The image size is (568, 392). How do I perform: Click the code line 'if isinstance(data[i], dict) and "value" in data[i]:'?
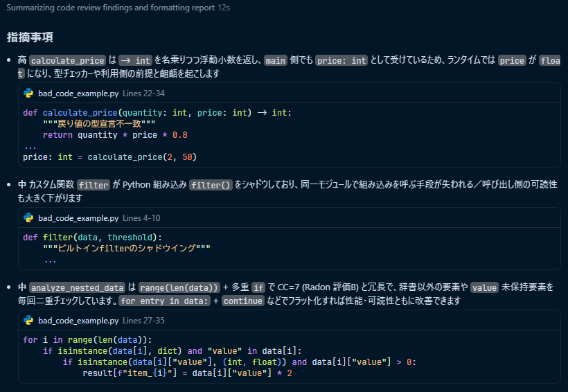pos(172,350)
